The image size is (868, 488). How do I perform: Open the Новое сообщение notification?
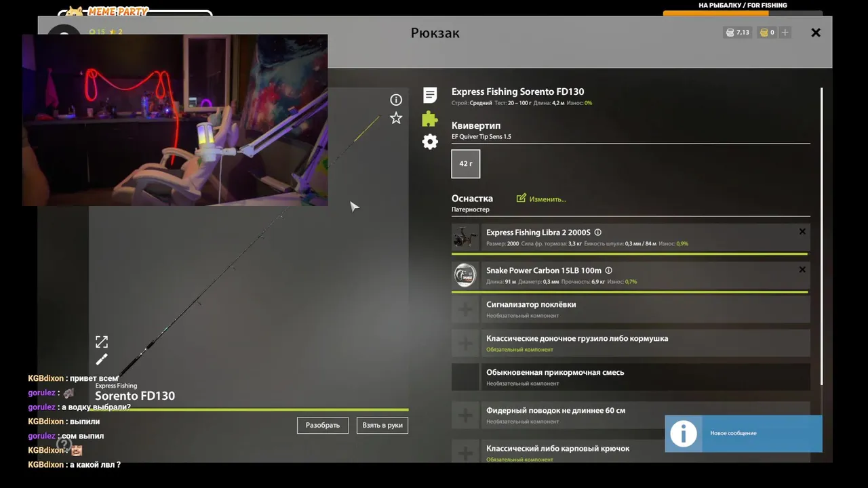click(x=744, y=433)
